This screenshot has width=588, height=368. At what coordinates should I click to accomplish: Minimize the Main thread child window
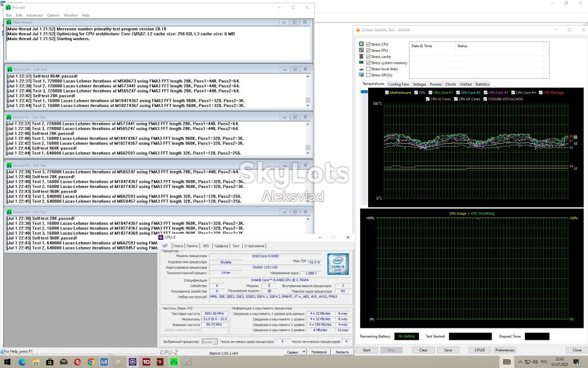pyautogui.click(x=284, y=22)
